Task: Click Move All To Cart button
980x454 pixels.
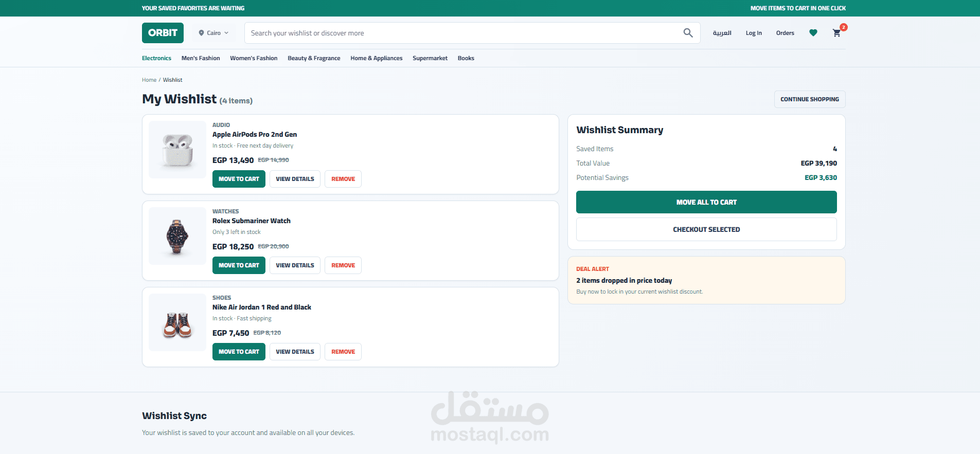Action: click(706, 202)
